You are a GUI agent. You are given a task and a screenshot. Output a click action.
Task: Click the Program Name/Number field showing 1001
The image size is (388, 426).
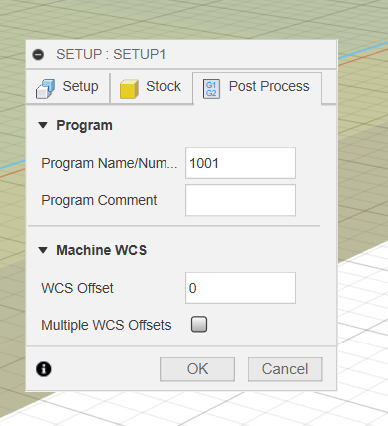pyautogui.click(x=240, y=163)
